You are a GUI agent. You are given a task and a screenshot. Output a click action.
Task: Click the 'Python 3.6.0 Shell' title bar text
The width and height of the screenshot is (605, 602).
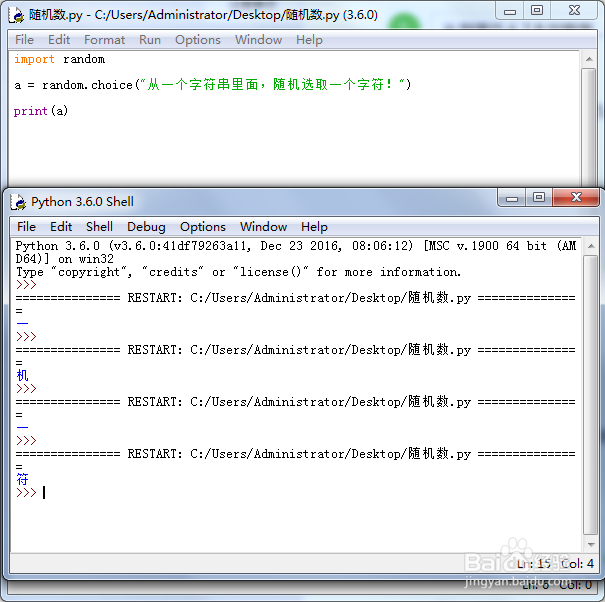point(82,202)
